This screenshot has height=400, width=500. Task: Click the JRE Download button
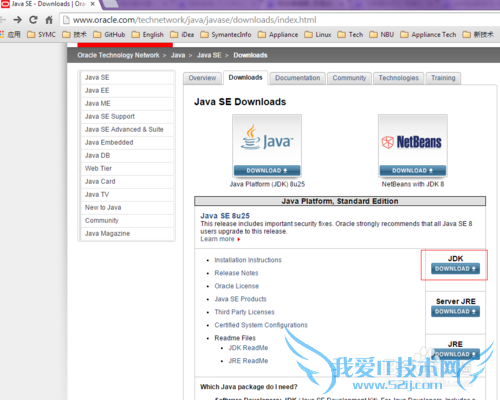(455, 354)
